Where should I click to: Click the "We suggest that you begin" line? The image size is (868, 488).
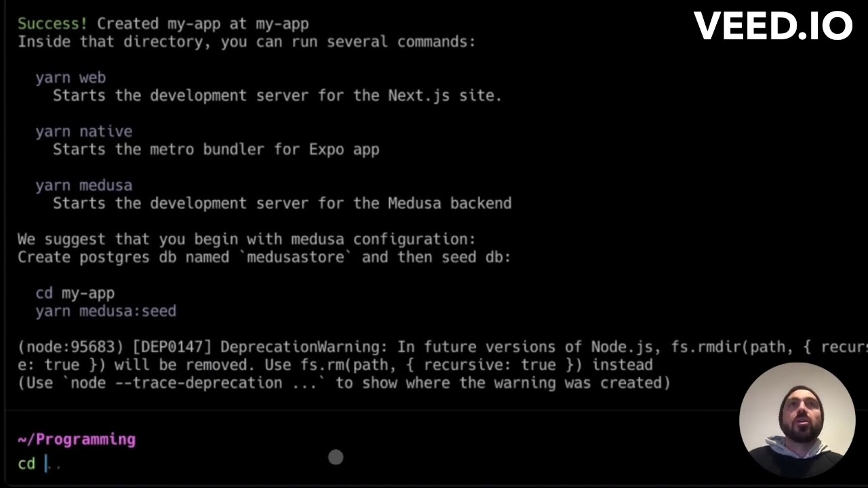[246, 239]
